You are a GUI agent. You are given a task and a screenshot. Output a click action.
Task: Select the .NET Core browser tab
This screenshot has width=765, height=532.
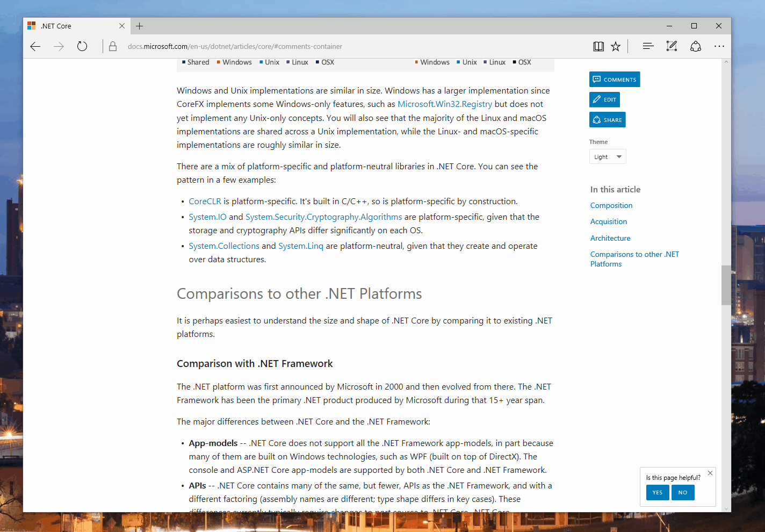76,26
